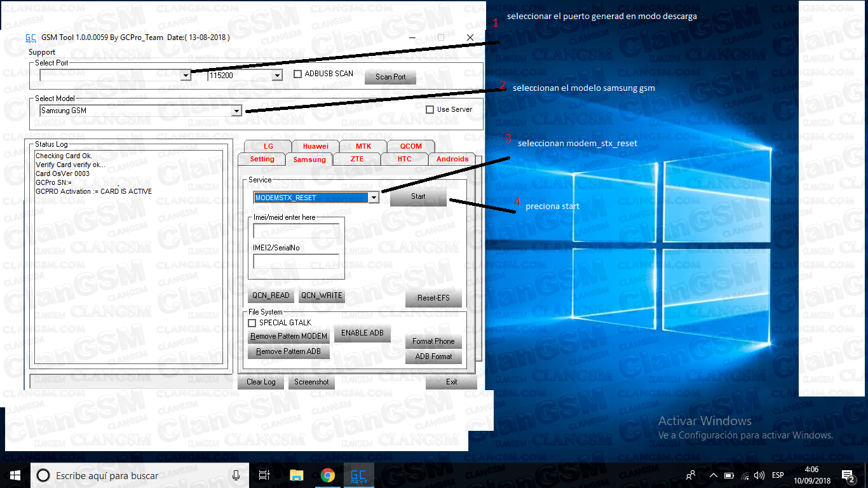Click the Cortana search box
Image resolution: width=868 pixels, height=488 pixels.
click(140, 475)
